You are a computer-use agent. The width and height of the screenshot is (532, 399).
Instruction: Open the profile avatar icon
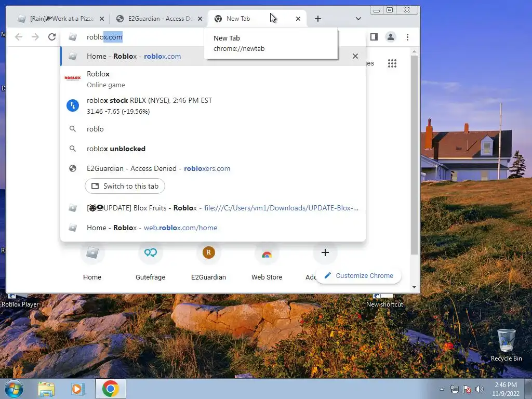391,37
